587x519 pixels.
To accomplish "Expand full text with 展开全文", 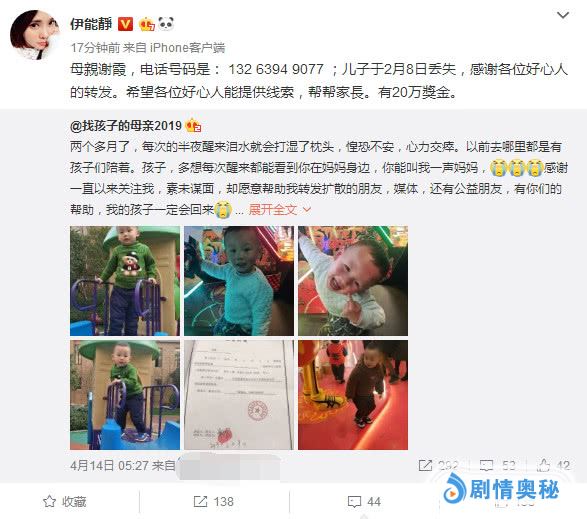I will point(280,210).
